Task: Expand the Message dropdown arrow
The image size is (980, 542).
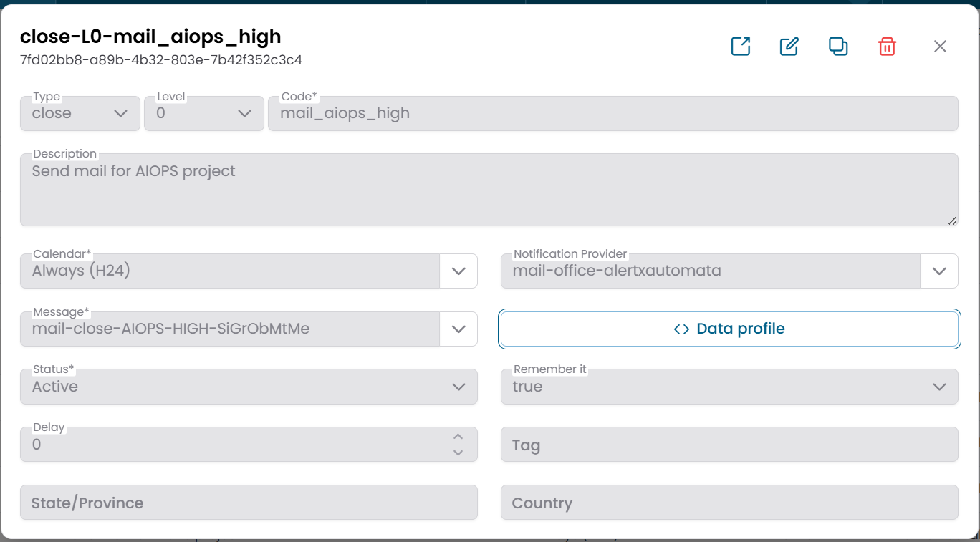Action: pos(458,329)
